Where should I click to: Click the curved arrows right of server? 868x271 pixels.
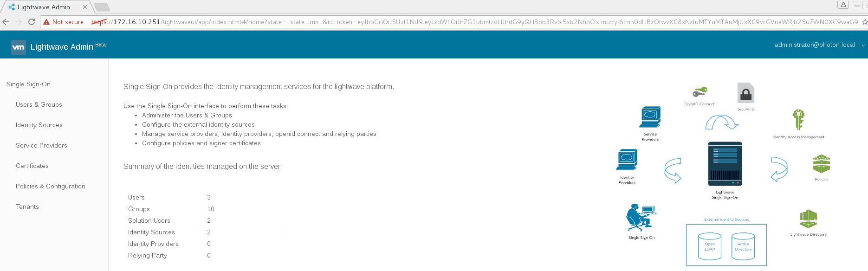coord(779,169)
